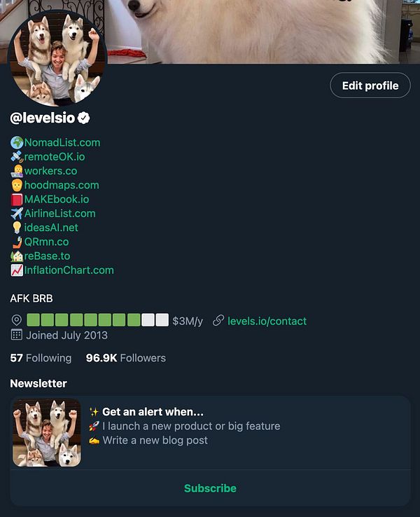
Task: Visit the AirlineList.com link
Action: (60, 214)
